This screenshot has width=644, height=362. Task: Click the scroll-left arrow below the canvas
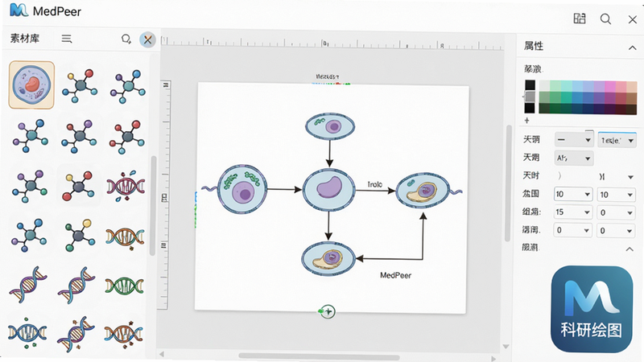[x=162, y=354]
